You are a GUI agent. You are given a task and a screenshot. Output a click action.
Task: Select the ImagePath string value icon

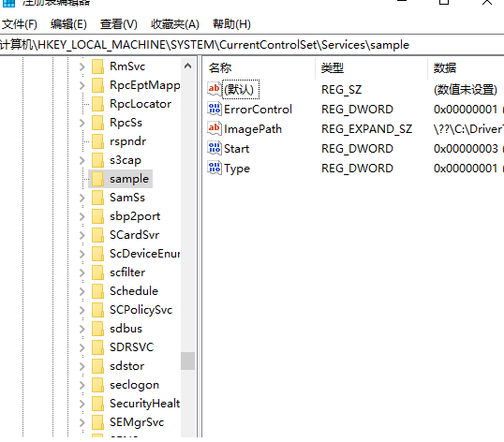[x=215, y=129]
